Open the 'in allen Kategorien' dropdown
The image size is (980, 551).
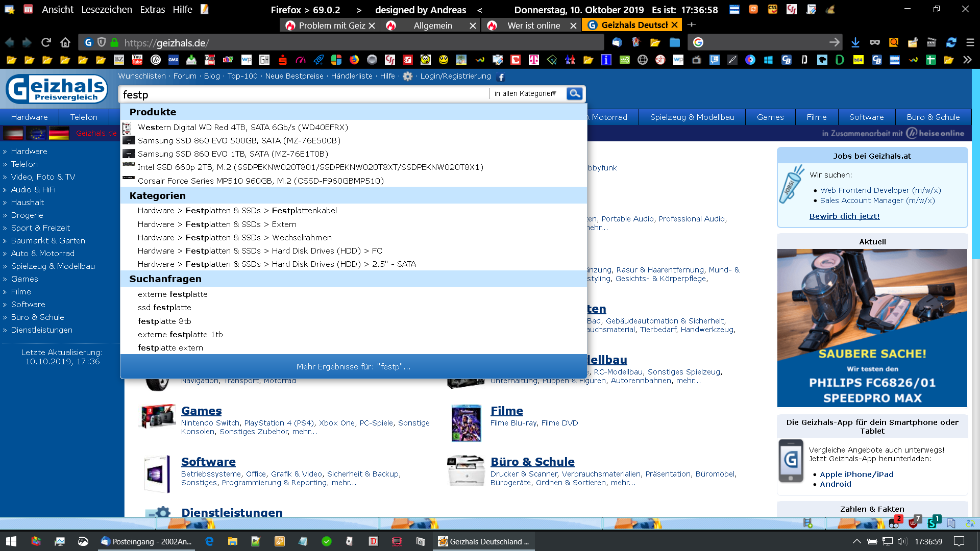526,94
